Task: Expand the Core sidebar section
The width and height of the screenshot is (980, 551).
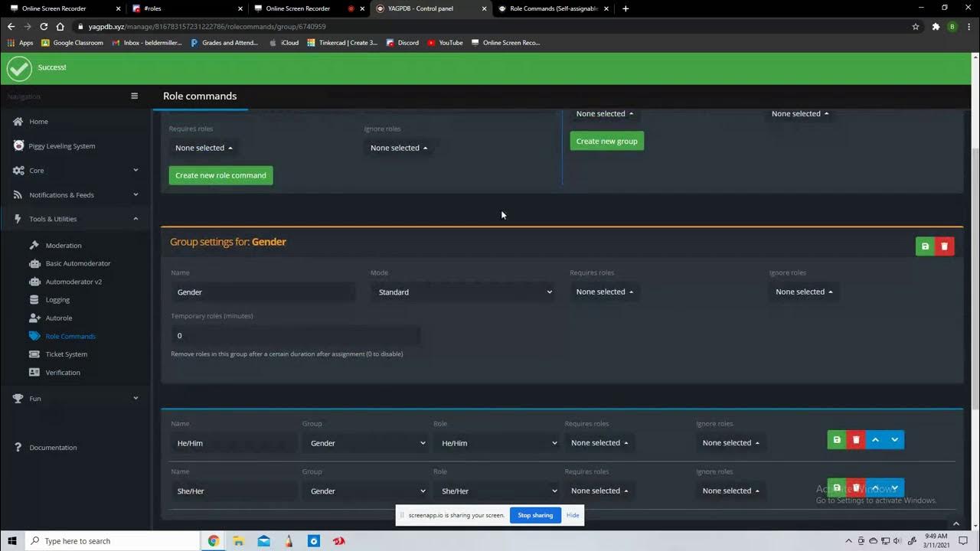Action: pyautogui.click(x=75, y=171)
